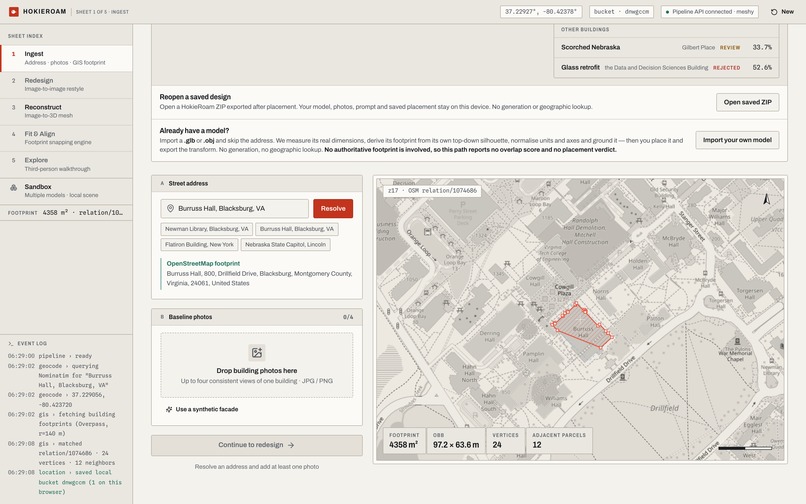Select Burruss Hall, Blacksburg, VA suggestion chip

click(297, 229)
